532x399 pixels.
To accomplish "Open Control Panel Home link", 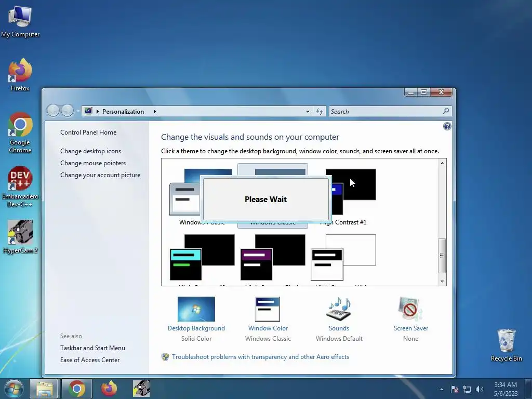I will pos(88,132).
